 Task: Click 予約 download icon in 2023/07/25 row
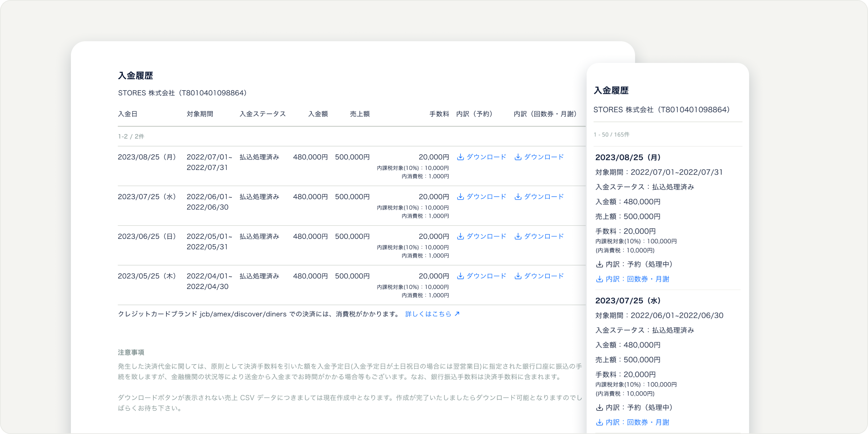[460, 197]
